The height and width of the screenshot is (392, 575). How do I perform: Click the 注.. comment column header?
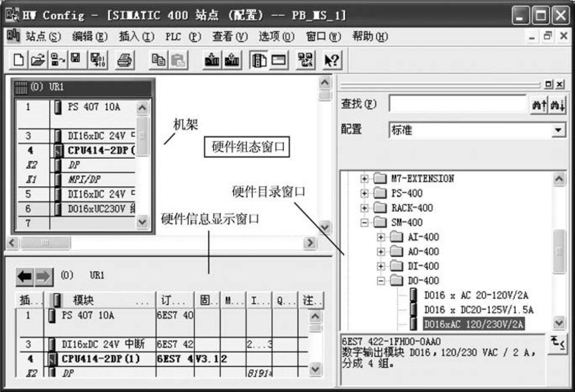(x=311, y=300)
